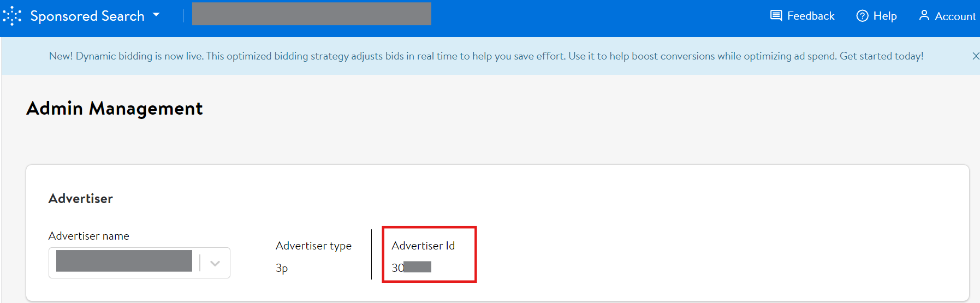Open the Feedback link text

pos(810,16)
